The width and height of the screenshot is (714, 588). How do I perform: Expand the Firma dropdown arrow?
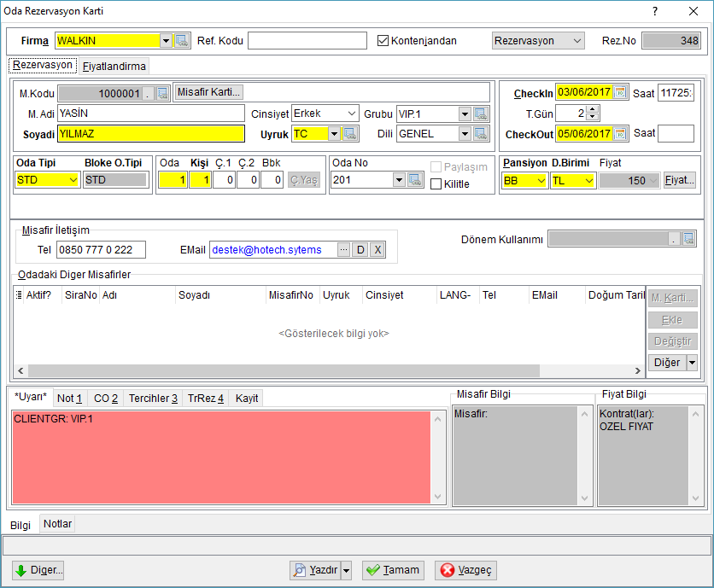pyautogui.click(x=166, y=40)
